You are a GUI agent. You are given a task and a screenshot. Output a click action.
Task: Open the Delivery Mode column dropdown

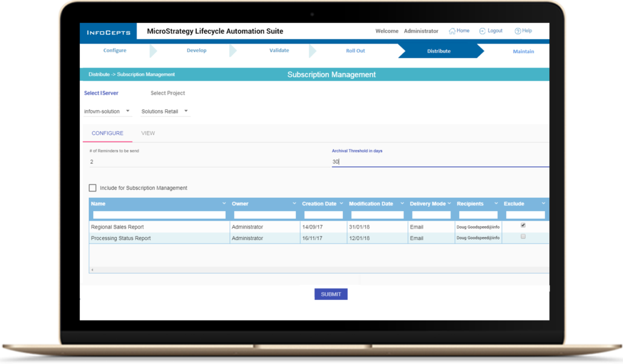pos(451,204)
